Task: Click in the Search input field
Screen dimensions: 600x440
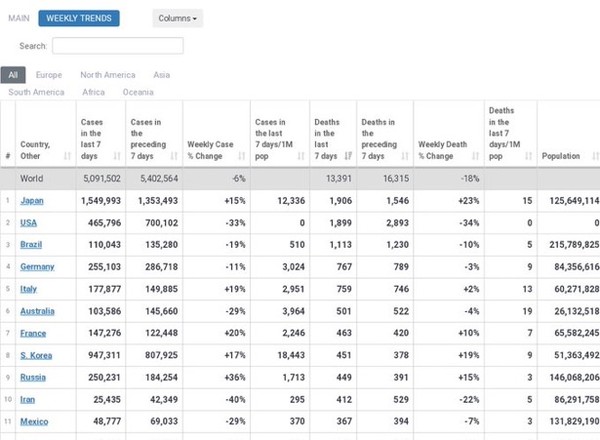Action: pos(117,46)
